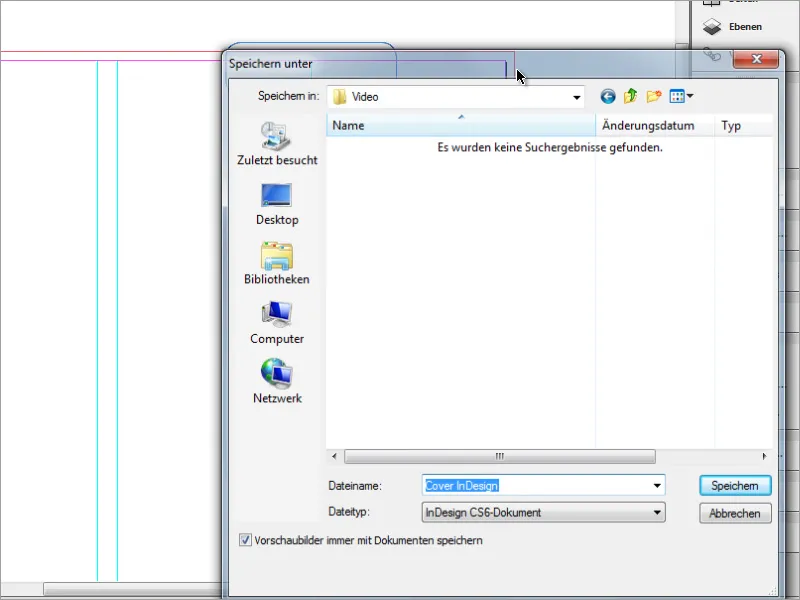Screen dimensions: 800x600
Task: Go up one folder level
Action: point(631,96)
